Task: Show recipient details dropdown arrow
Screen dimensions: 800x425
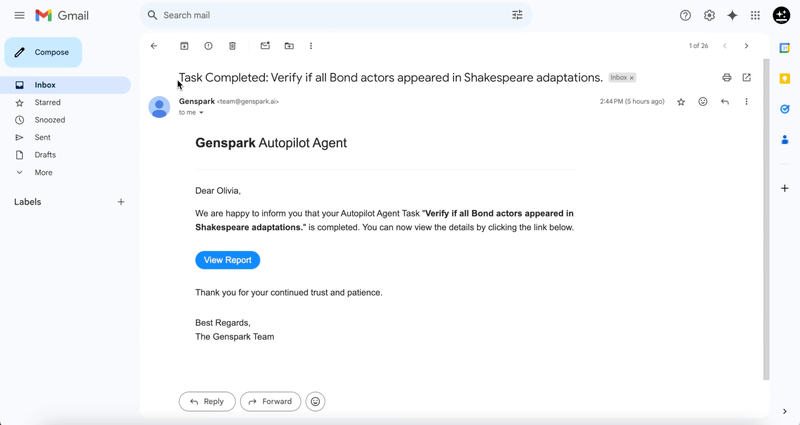Action: [x=201, y=113]
